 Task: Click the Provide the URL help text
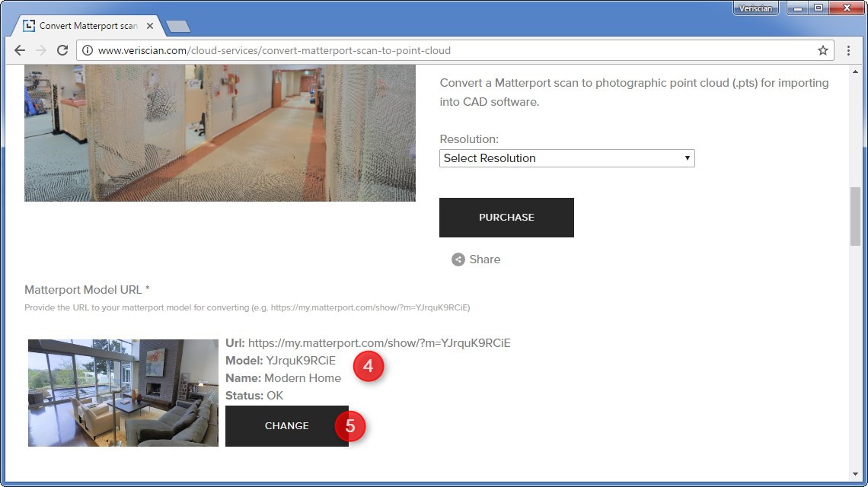pyautogui.click(x=247, y=307)
